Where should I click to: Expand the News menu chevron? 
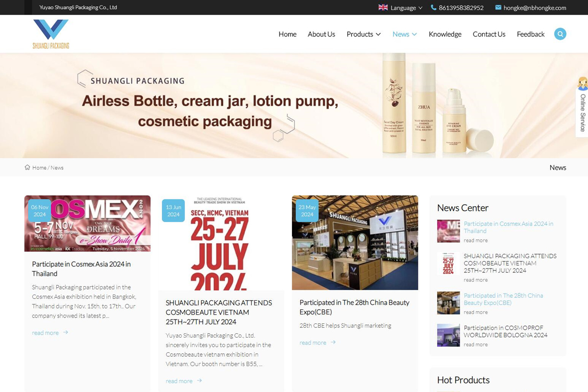[x=415, y=34]
